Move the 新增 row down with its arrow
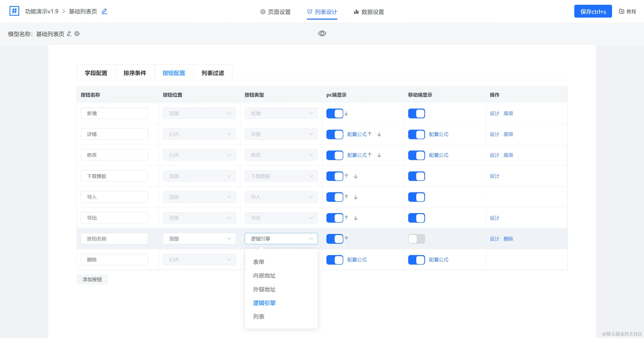 (346, 114)
